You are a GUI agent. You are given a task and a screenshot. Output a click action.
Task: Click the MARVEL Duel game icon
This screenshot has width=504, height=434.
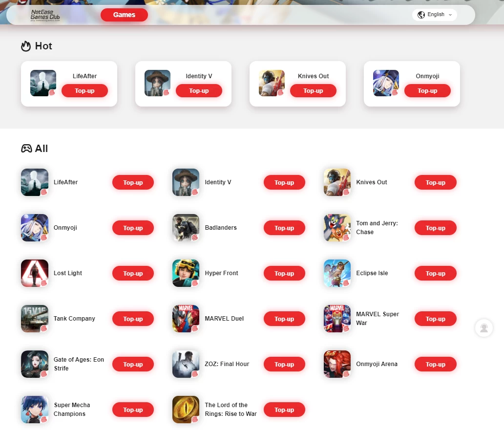tap(186, 319)
